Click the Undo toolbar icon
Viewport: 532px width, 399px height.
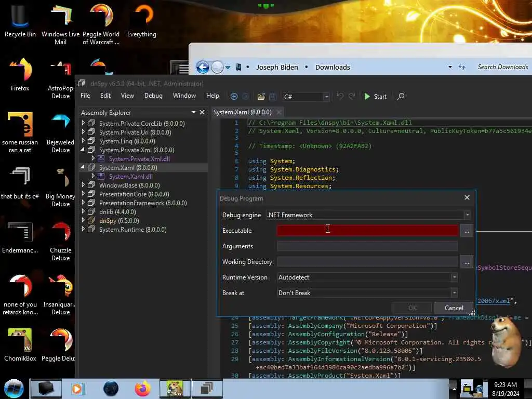(x=340, y=96)
